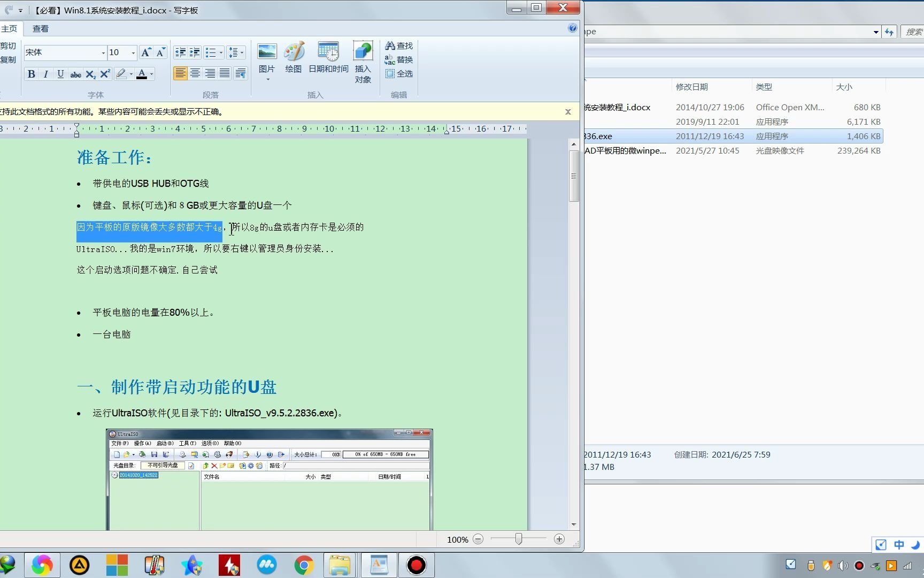
Task: Expand the picture (图片) dropdown arrow
Action: click(x=267, y=79)
